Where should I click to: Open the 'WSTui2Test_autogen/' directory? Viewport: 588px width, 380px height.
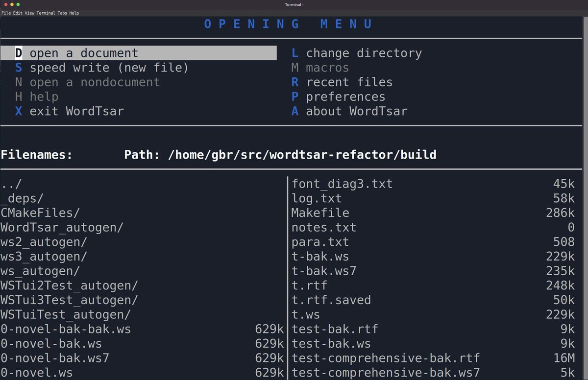pos(70,285)
